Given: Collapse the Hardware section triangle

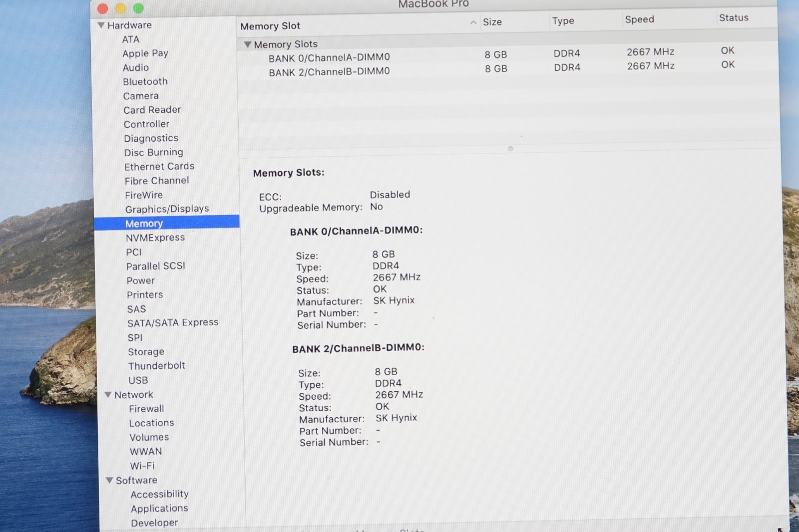Looking at the screenshot, I should coord(101,25).
